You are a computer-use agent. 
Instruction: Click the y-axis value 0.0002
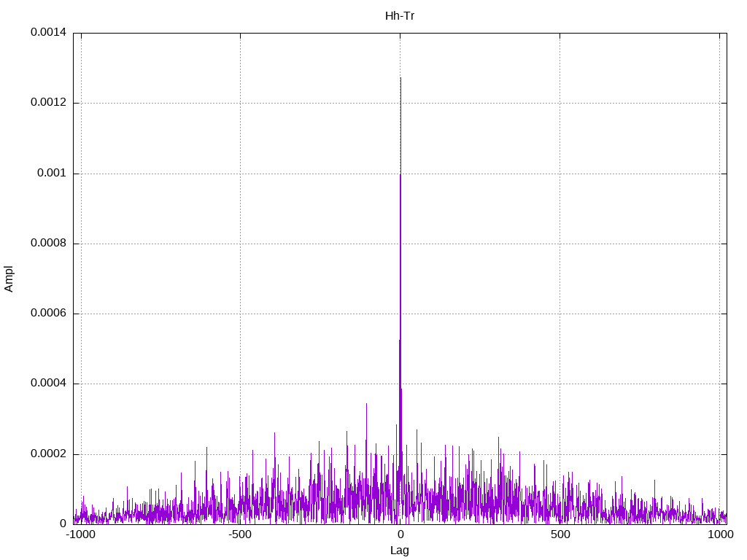point(49,454)
